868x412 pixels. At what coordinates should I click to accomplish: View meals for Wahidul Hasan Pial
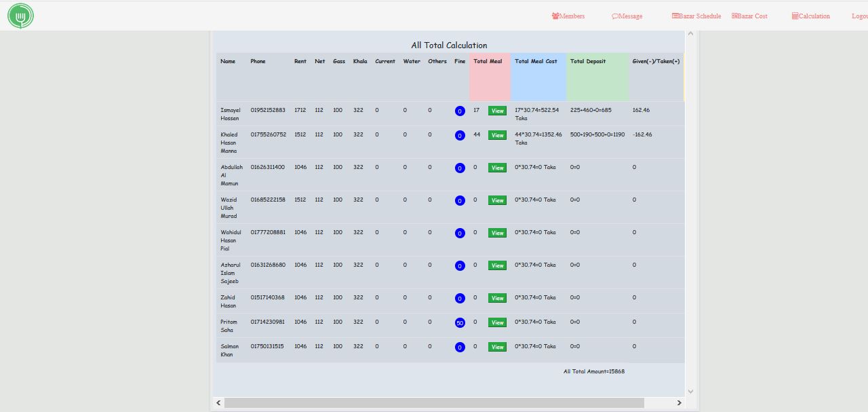tap(497, 233)
